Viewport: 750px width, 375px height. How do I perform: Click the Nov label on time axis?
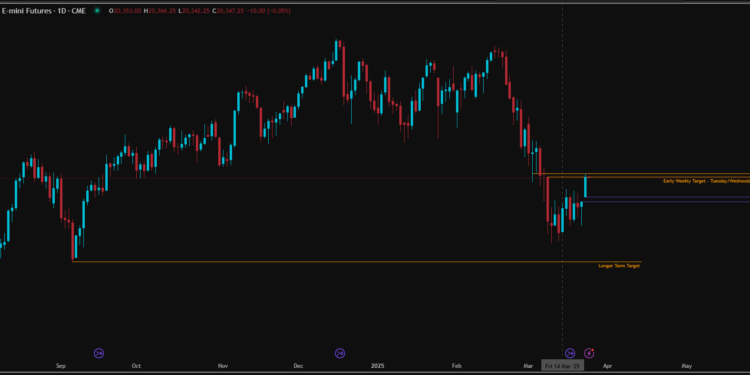click(x=223, y=366)
